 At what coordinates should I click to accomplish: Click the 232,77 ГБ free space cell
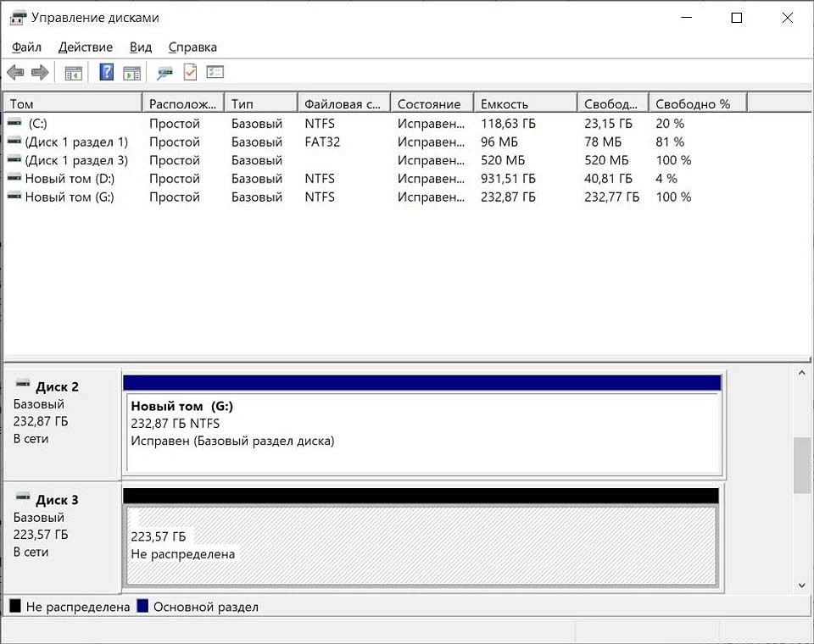pyautogui.click(x=611, y=197)
